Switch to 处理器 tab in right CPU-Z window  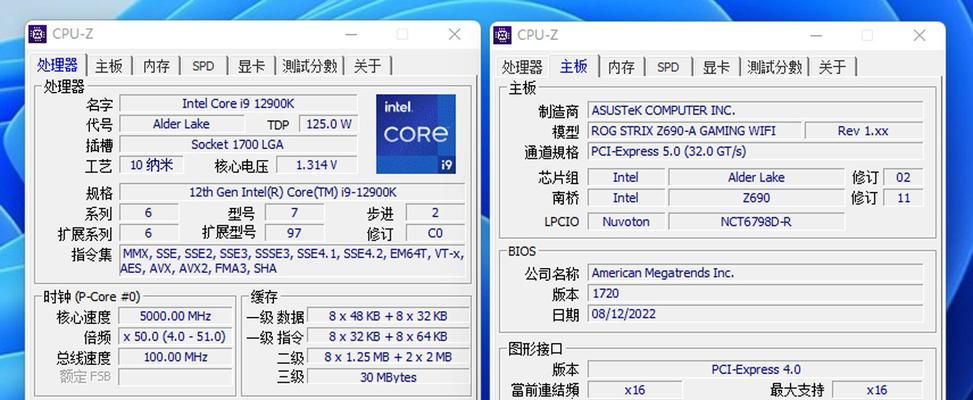[522, 66]
